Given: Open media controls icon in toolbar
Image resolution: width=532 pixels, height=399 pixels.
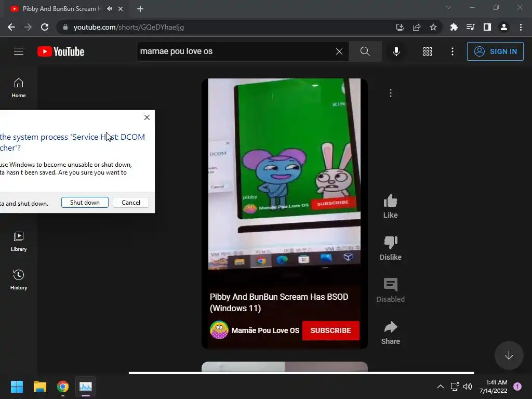Looking at the screenshot, I should tap(470, 27).
